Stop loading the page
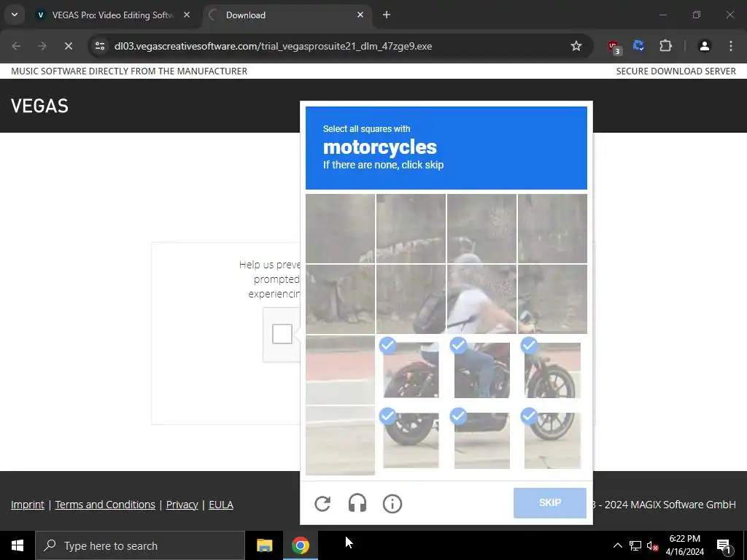 pos(68,46)
